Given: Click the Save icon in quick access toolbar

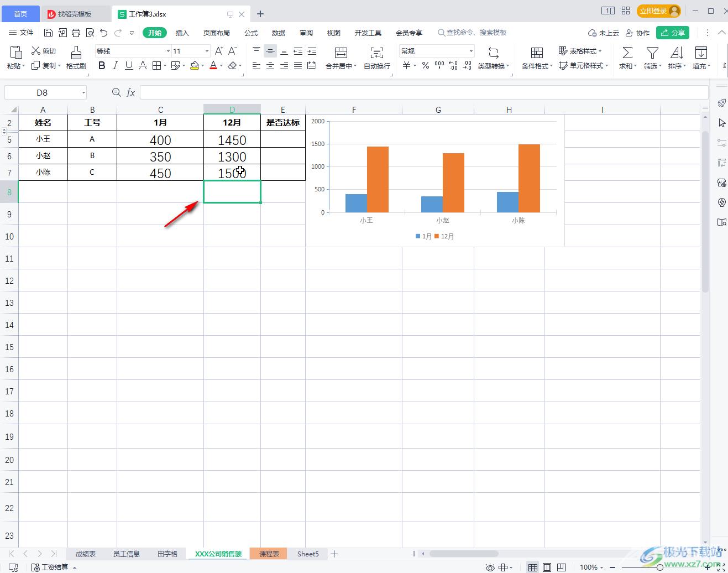Looking at the screenshot, I should (48, 33).
